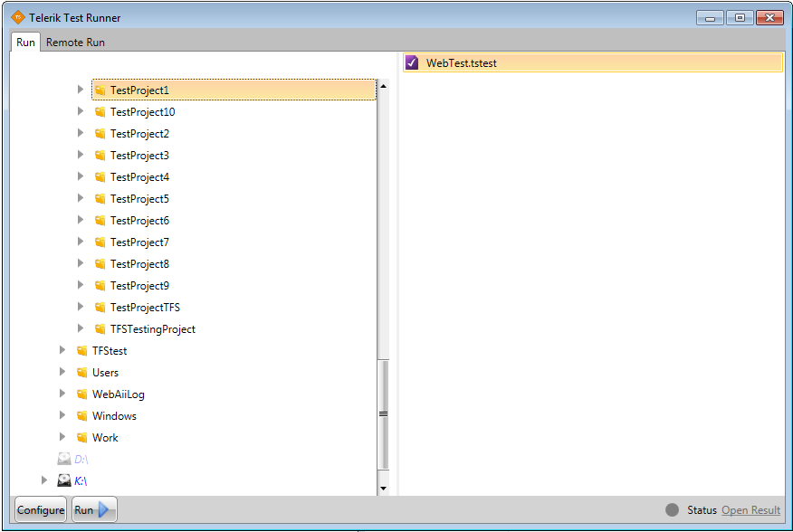
Task: Select the WebAiiLog label in the tree
Action: coord(119,394)
